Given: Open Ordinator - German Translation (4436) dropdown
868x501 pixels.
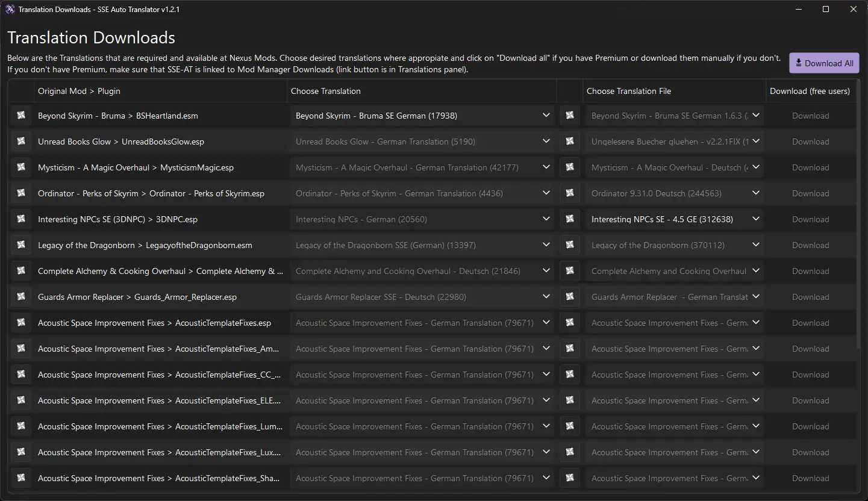Looking at the screenshot, I should 422,193.
